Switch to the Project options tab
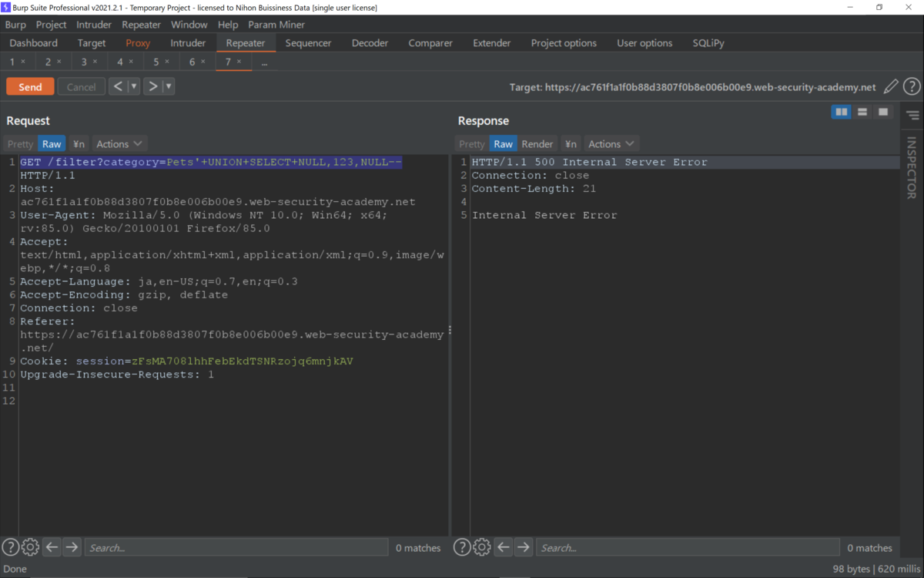This screenshot has width=924, height=578. 564,43
